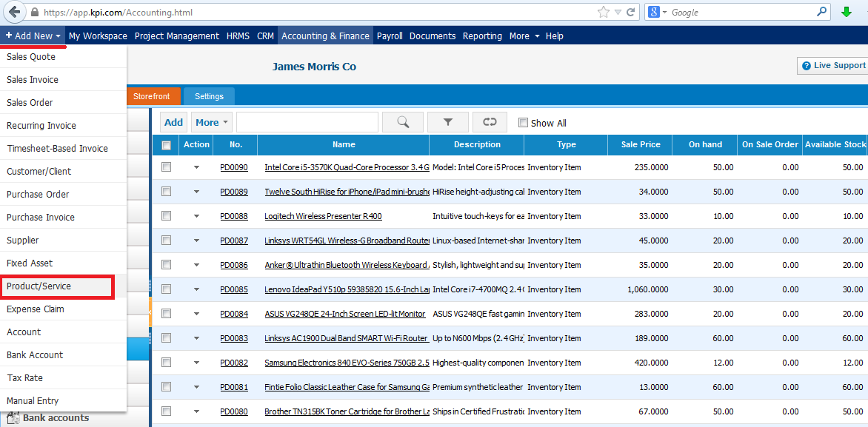Screen dimensions: 868x427
Task: Sort by Available Stock column header
Action: coord(835,144)
